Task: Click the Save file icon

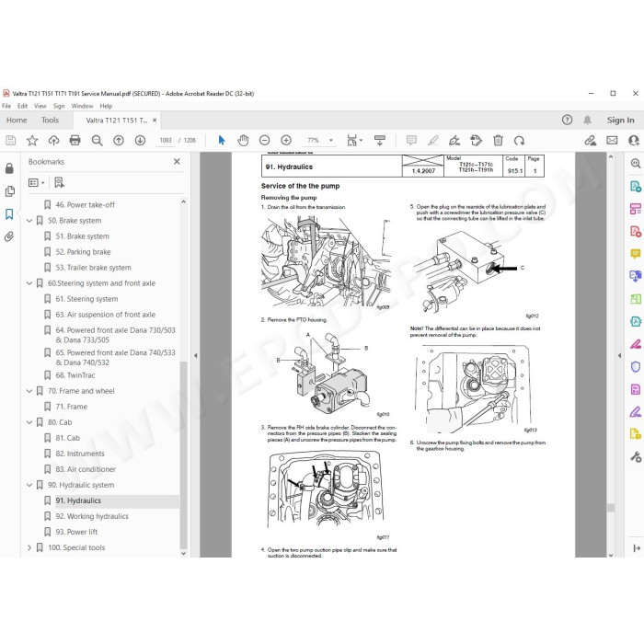Action: [x=11, y=141]
